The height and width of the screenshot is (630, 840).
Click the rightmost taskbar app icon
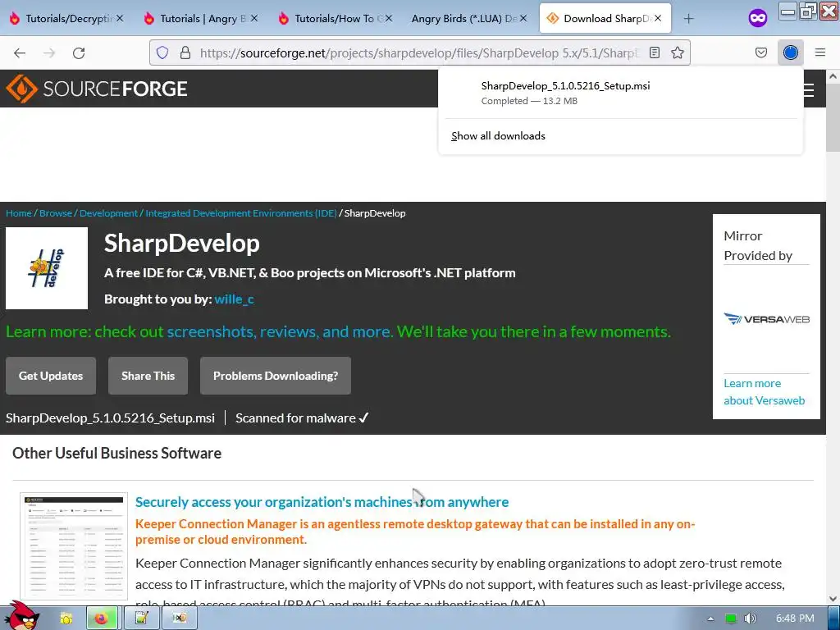point(179,619)
